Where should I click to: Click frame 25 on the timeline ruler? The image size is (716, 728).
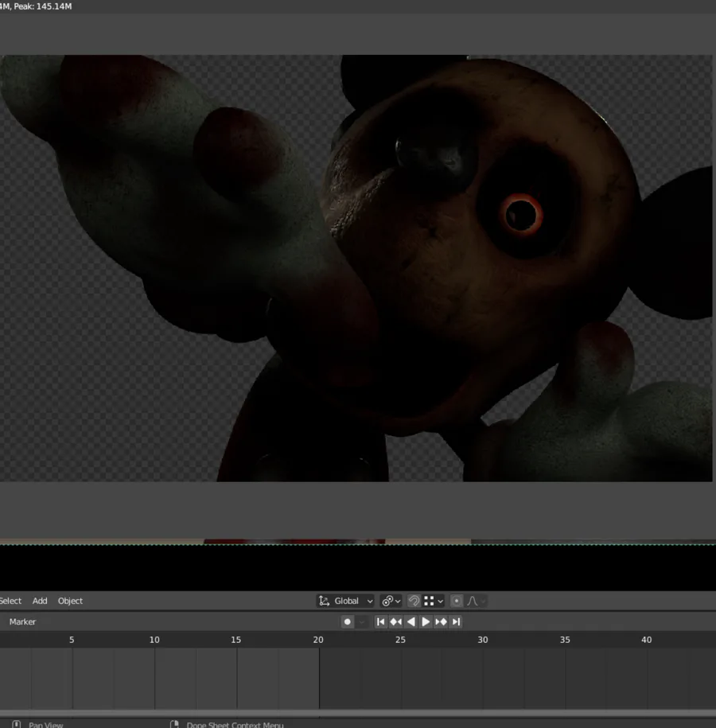(x=400, y=640)
